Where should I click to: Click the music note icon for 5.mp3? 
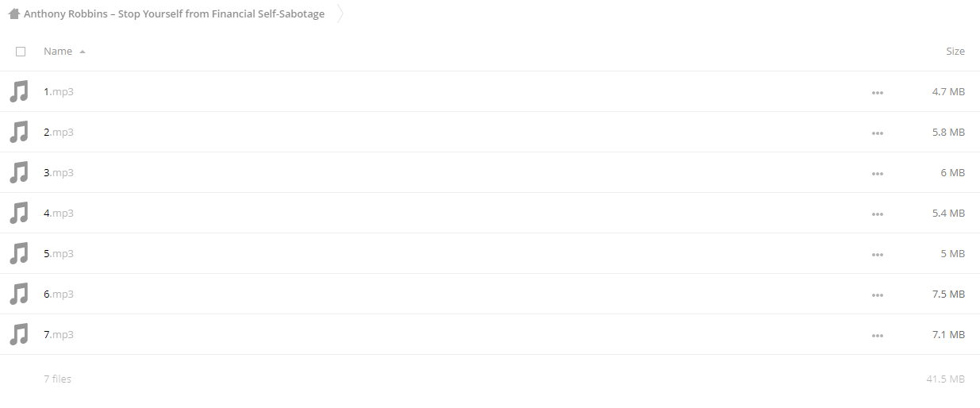(19, 253)
